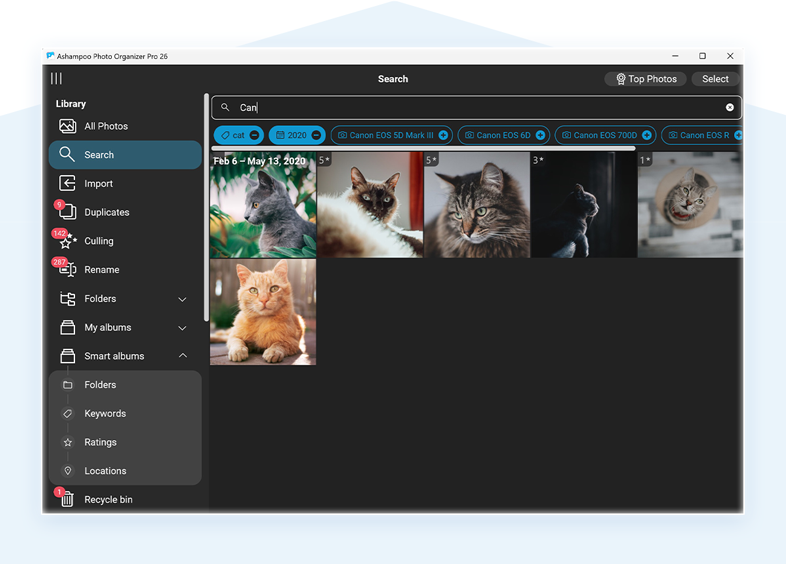786x564 pixels.
Task: Open the Culling star icon with badge 142
Action: tap(67, 241)
